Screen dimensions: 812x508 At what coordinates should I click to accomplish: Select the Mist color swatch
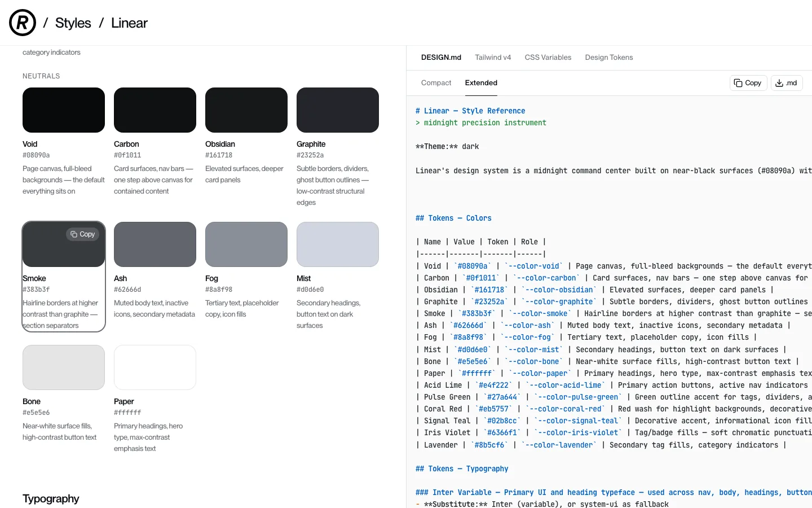click(338, 244)
